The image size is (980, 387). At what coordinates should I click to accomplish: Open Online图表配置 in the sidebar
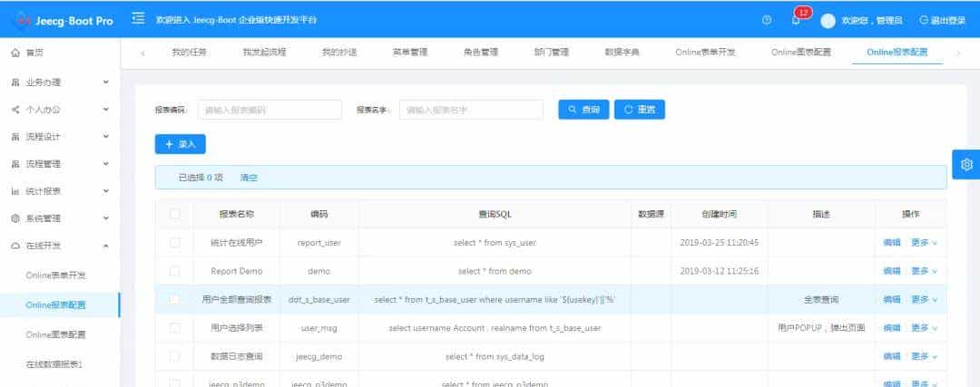tap(55, 335)
